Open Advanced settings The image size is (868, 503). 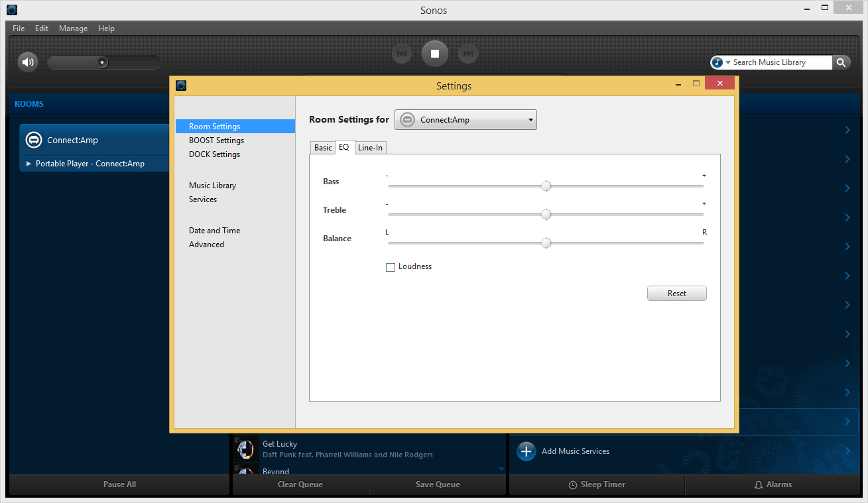click(206, 245)
